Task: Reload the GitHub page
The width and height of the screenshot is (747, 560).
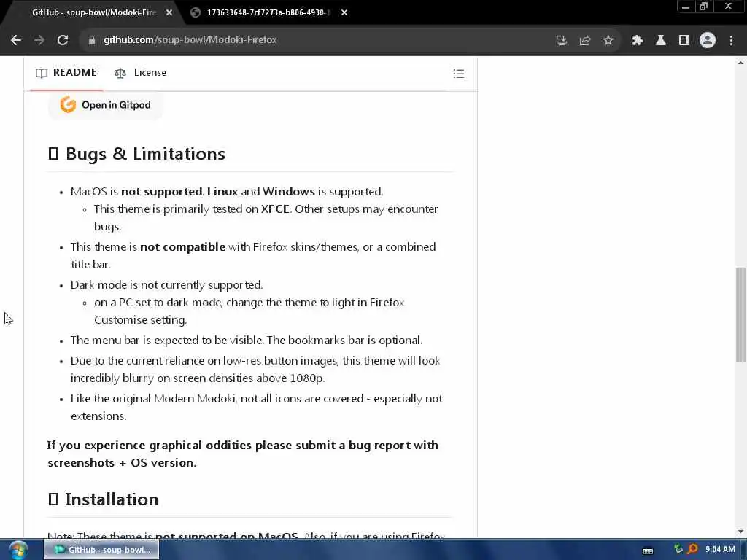Action: tap(63, 40)
